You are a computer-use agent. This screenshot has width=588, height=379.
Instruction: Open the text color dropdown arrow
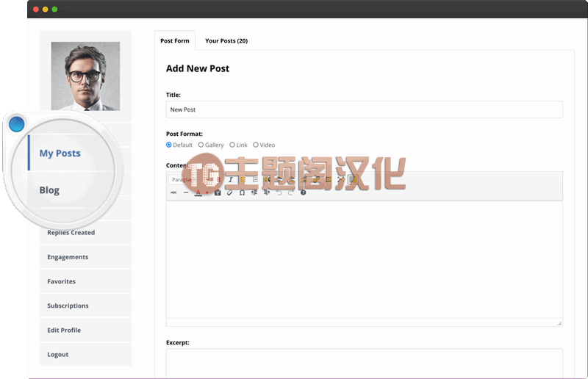pos(207,192)
